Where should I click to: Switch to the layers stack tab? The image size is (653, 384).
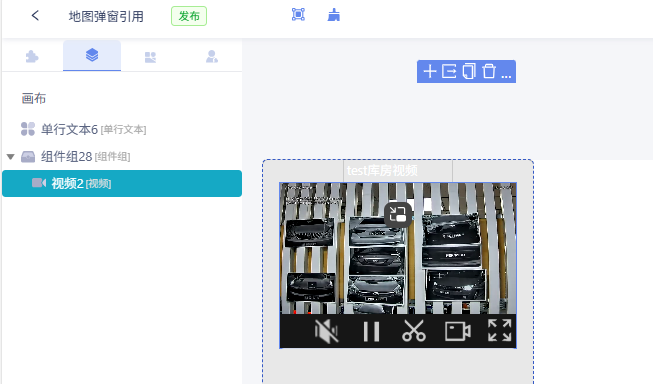point(92,55)
